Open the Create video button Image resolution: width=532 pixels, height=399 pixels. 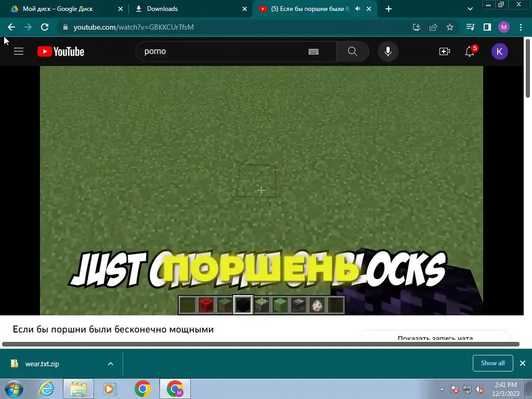[445, 51]
